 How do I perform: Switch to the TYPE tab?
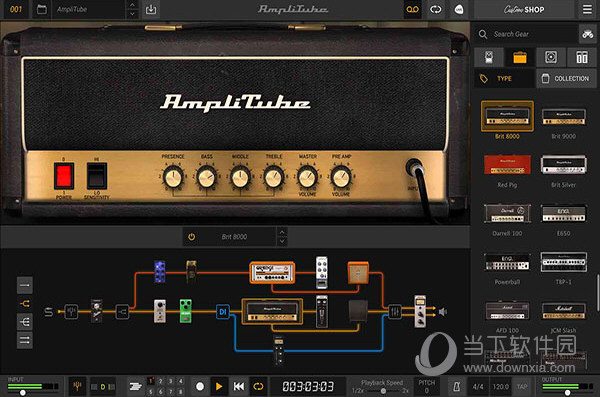click(504, 78)
